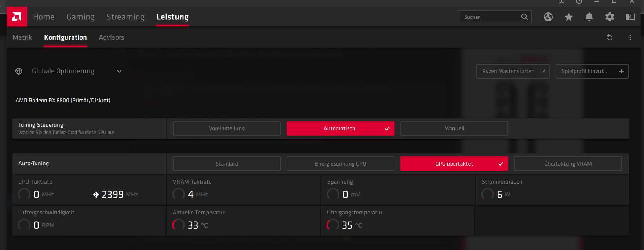
Task: Open the three-dot more options menu
Action: tap(630, 37)
